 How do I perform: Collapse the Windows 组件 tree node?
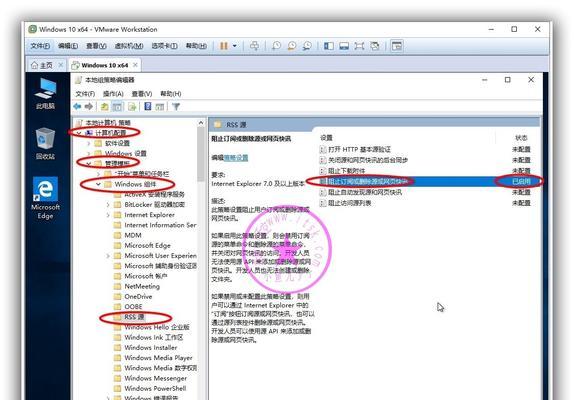tap(98, 184)
